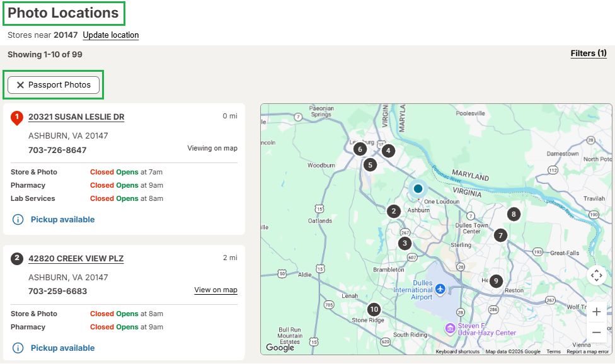Click the Google logo on map
The height and width of the screenshot is (364, 615).
280,348
